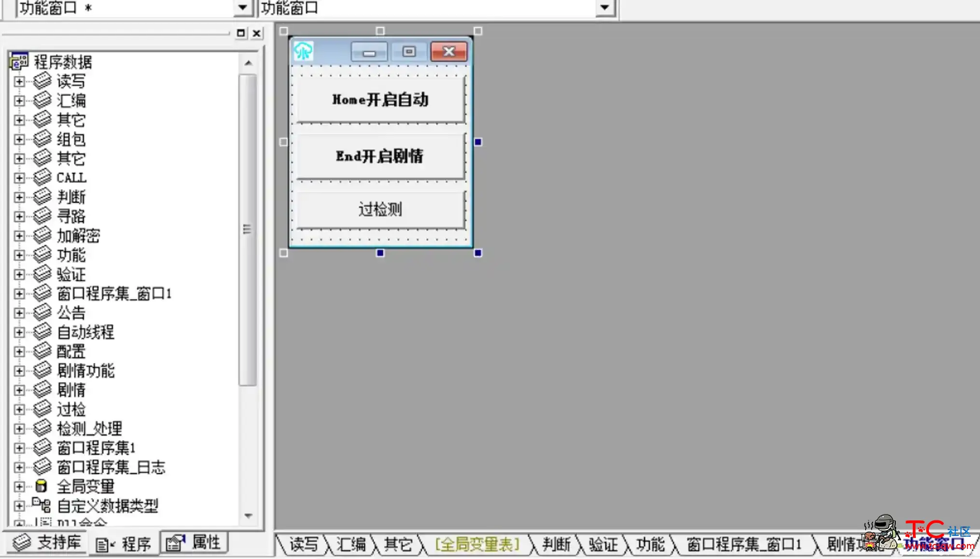Click the CALL module stack icon

tap(42, 177)
